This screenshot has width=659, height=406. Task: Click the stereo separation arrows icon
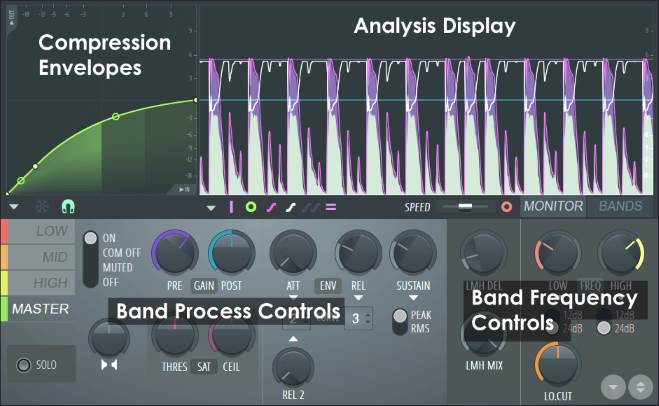click(109, 364)
